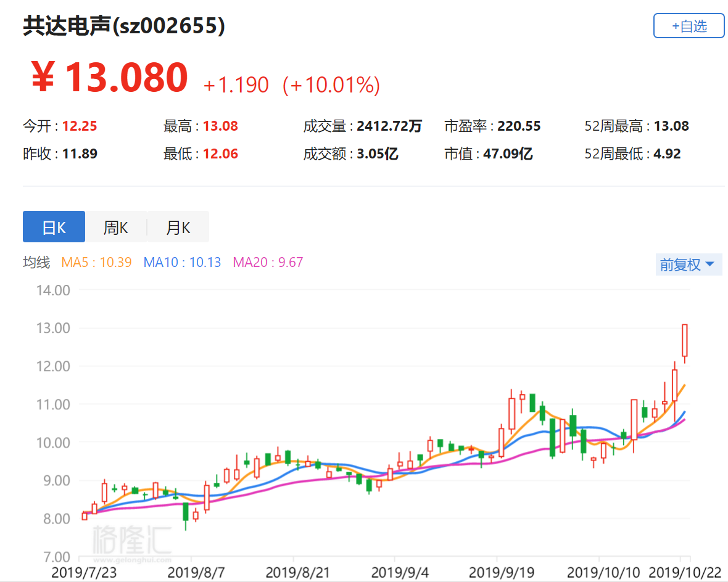Image resolution: width=728 pixels, height=582 pixels.
Task: Click the 52周最高 value 13.08
Action: tap(671, 126)
